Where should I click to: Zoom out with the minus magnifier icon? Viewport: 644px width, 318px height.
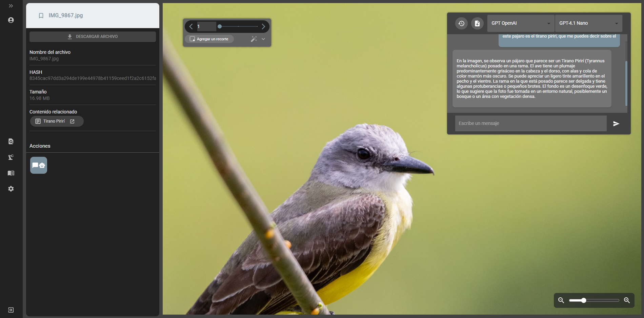click(x=561, y=300)
